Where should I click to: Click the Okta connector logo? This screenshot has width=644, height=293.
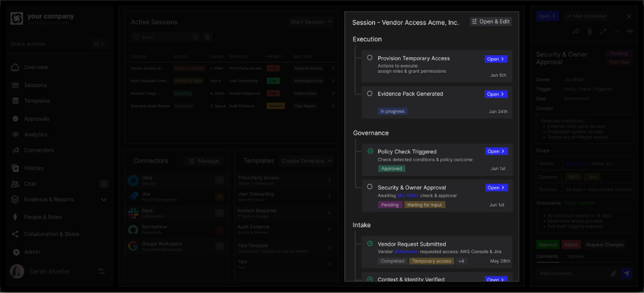tap(134, 181)
